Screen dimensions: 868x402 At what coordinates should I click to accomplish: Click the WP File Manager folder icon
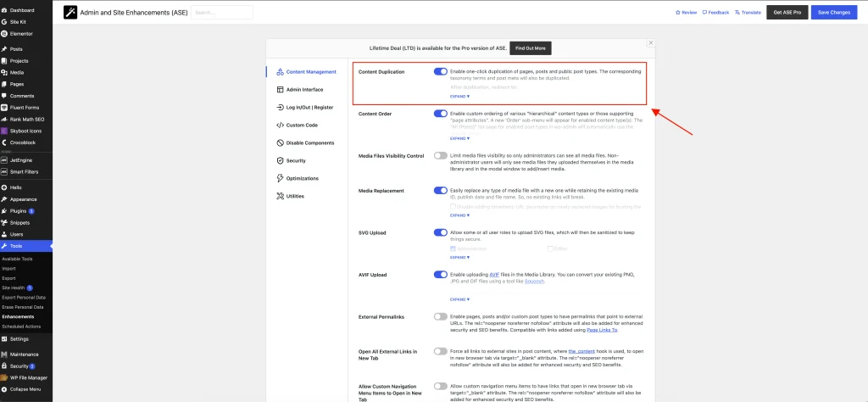click(x=4, y=377)
